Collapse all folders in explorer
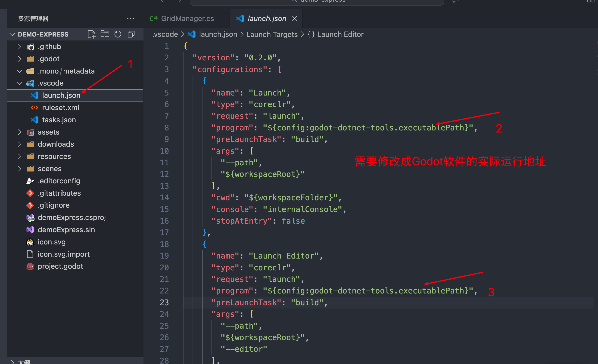 tap(131, 34)
